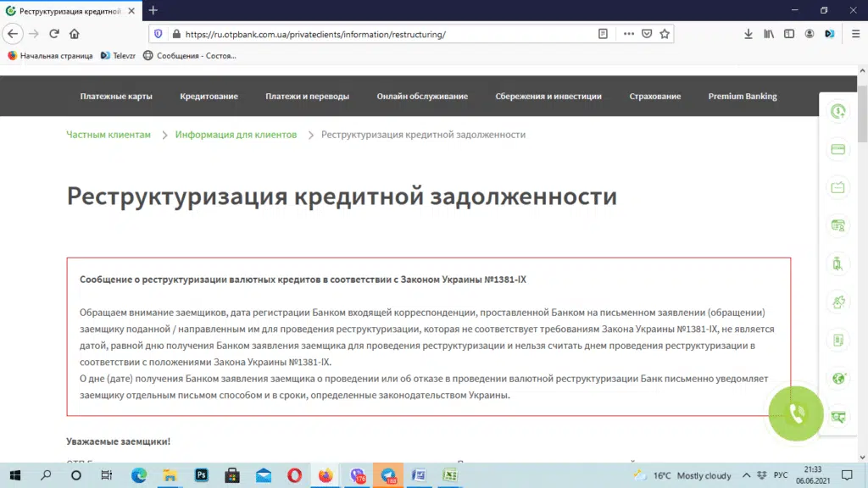The image size is (868, 488).
Task: Go to Частным клиентам breadcrumb link
Action: tap(108, 135)
